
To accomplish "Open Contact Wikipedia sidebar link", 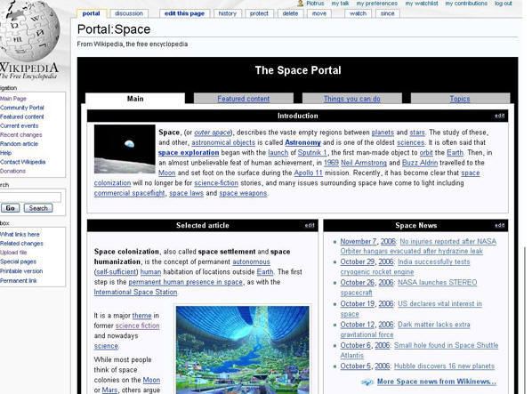I will coord(23,162).
